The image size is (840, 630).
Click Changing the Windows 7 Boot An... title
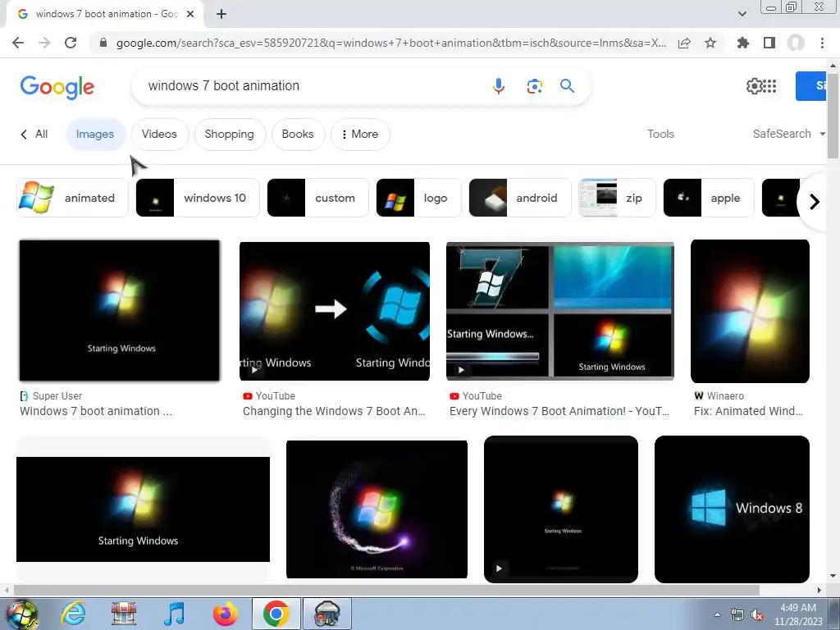pyautogui.click(x=334, y=411)
